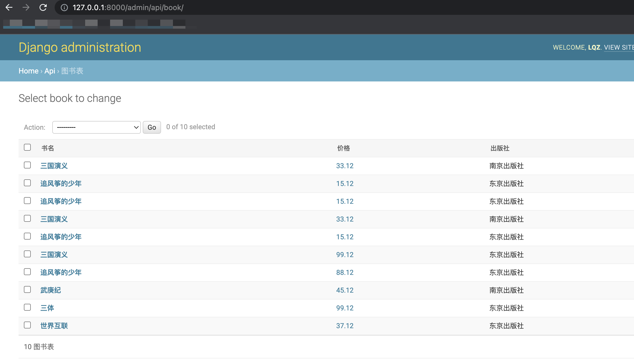Screen dimensions: 634x364
Task: Click the browser back arrow
Action: pyautogui.click(x=9, y=7)
